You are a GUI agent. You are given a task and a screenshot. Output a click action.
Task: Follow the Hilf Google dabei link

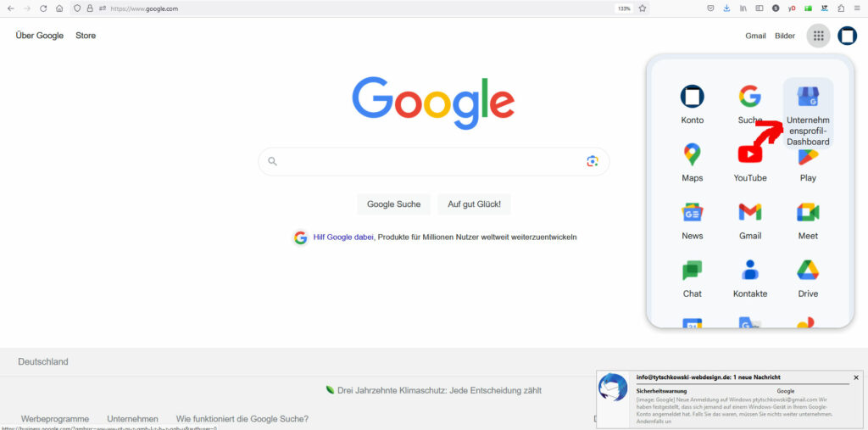(x=344, y=237)
